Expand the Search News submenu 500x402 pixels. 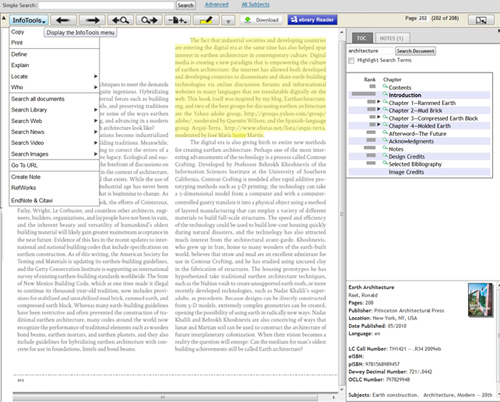(x=54, y=132)
